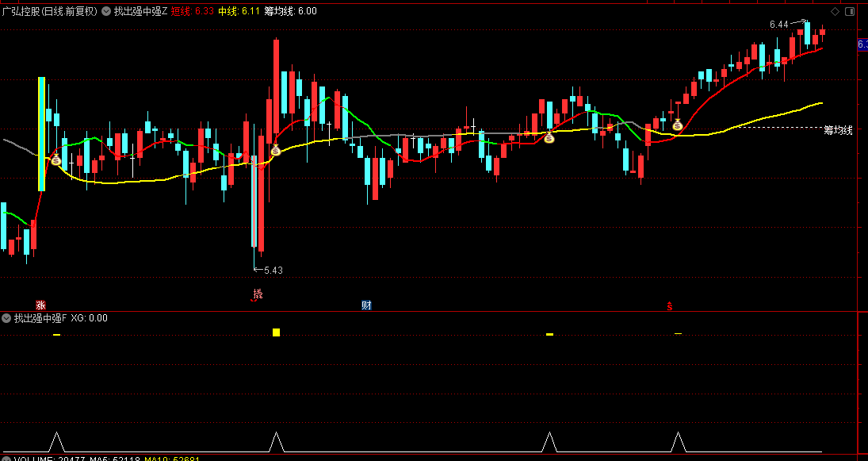Click the last faint yellow XG signal dash
This screenshot has width=868, height=461.
[678, 333]
